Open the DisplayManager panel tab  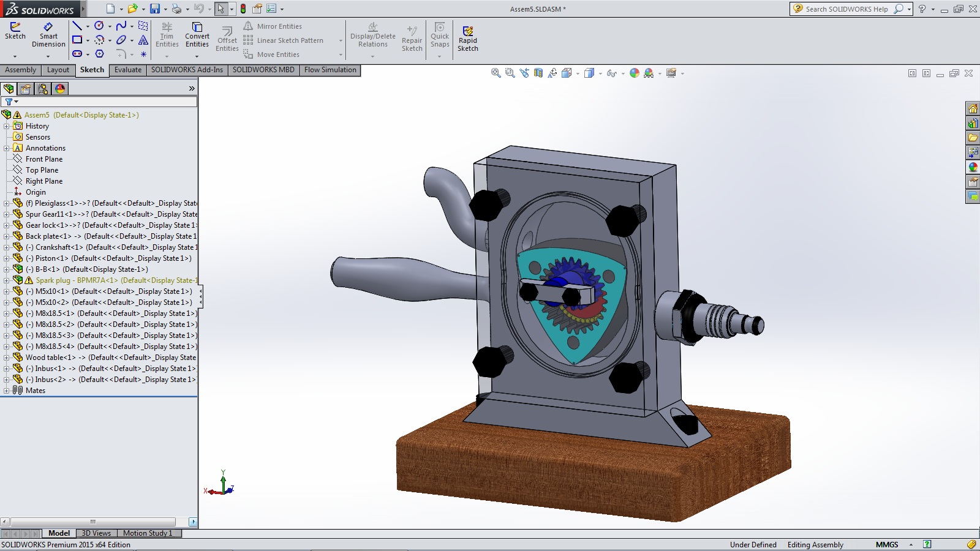(x=60, y=89)
